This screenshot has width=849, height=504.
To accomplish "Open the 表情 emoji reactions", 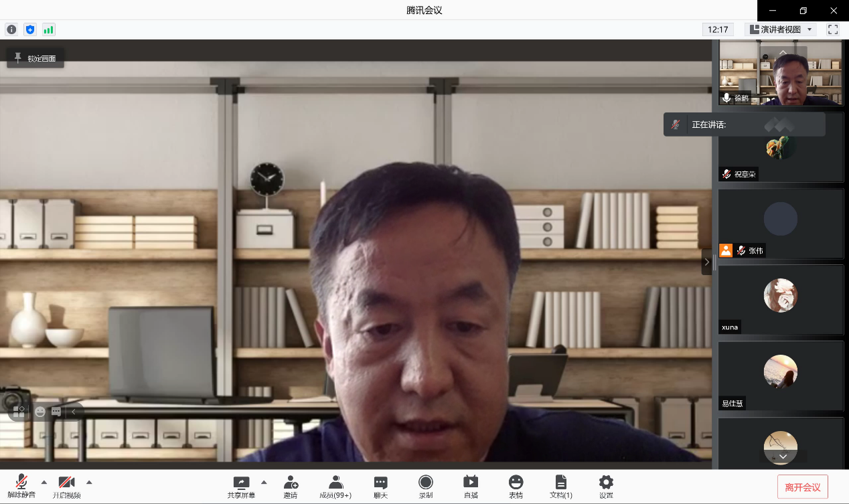I will tap(516, 487).
